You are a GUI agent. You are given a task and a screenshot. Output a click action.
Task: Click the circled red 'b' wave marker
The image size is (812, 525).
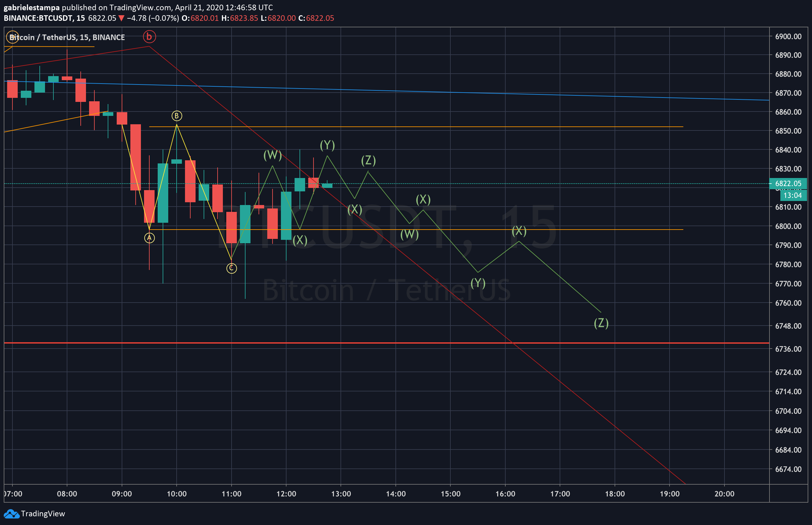149,36
